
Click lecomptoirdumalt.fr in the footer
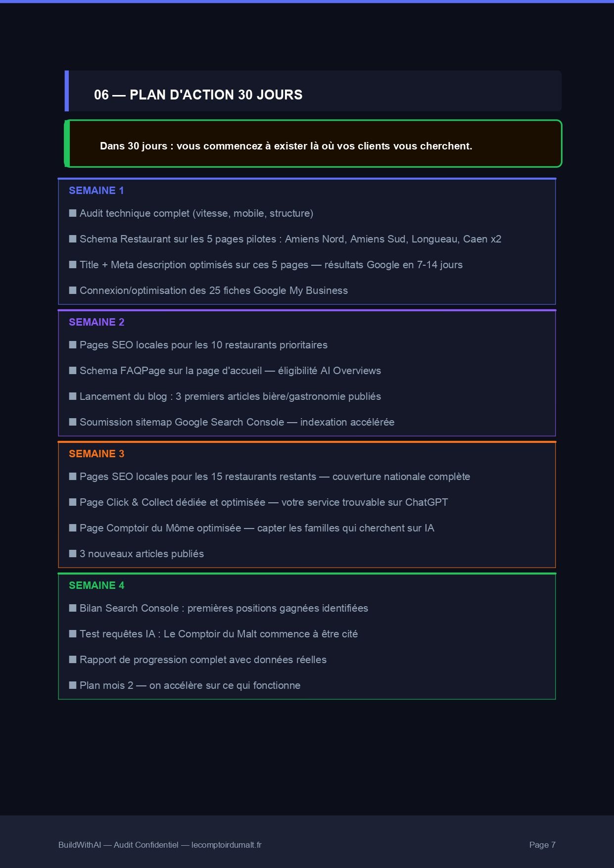(x=226, y=845)
